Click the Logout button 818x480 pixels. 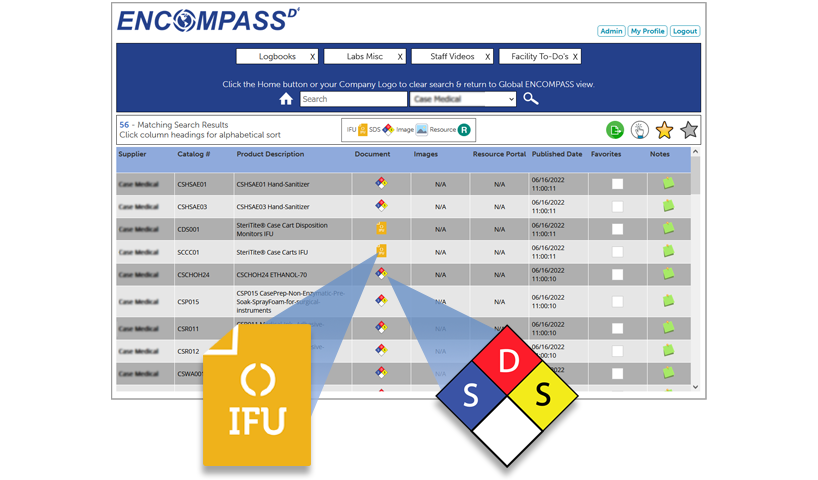[x=685, y=31]
